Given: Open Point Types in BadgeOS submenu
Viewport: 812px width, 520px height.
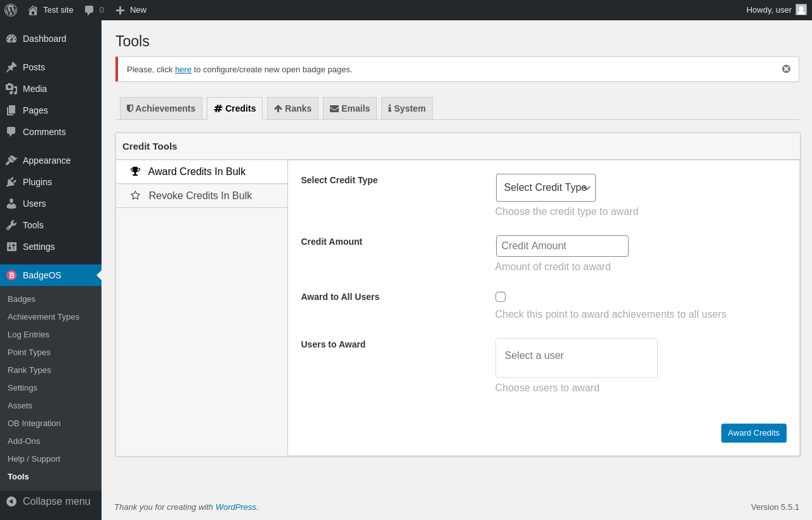Looking at the screenshot, I should tap(29, 353).
